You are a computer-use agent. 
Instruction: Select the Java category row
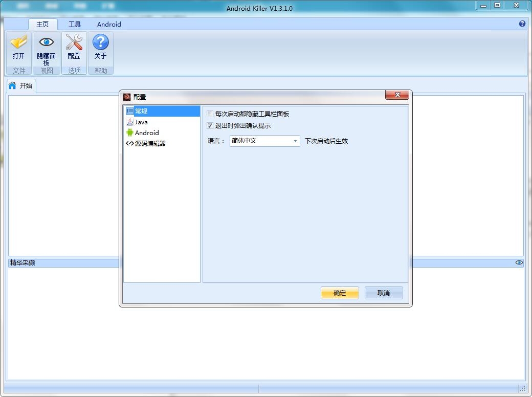pos(162,122)
